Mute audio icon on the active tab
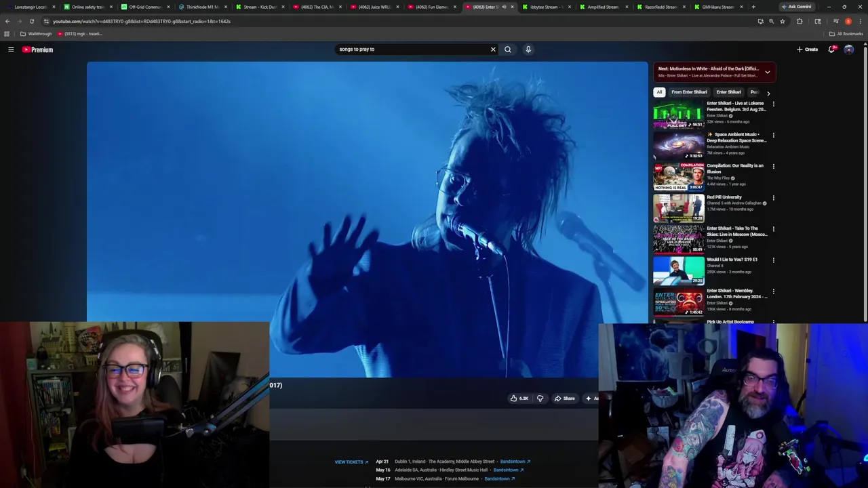 [504, 7]
